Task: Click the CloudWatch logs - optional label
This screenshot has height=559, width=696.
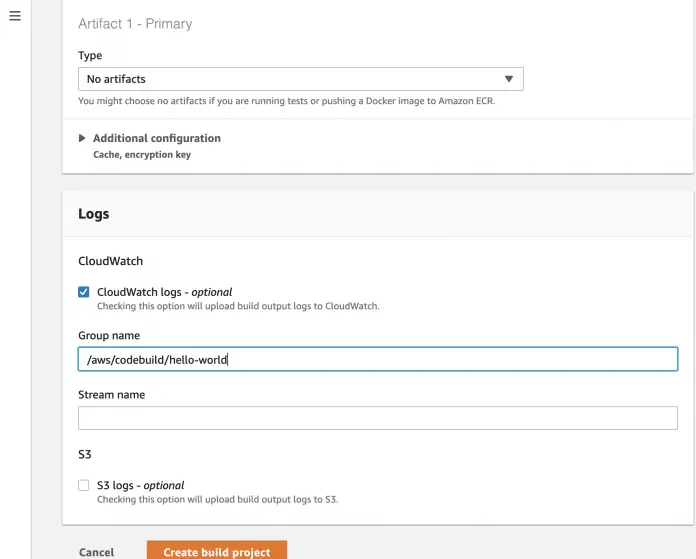Action: [x=164, y=292]
